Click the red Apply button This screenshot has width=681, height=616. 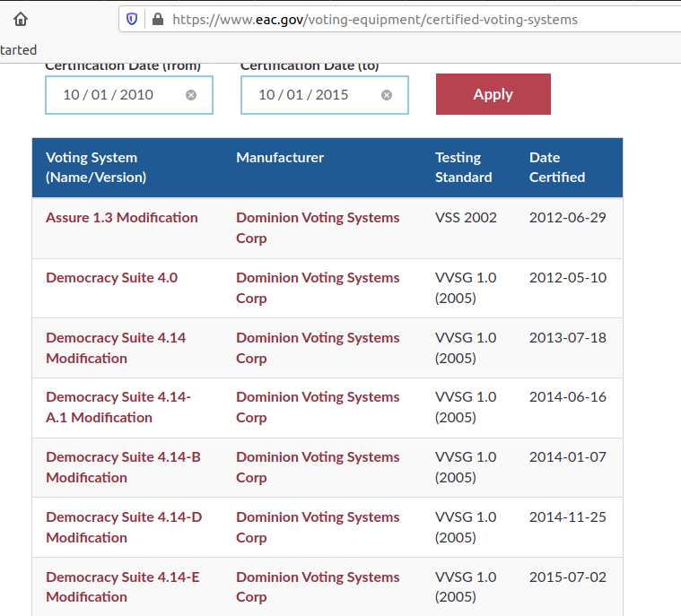pos(493,94)
